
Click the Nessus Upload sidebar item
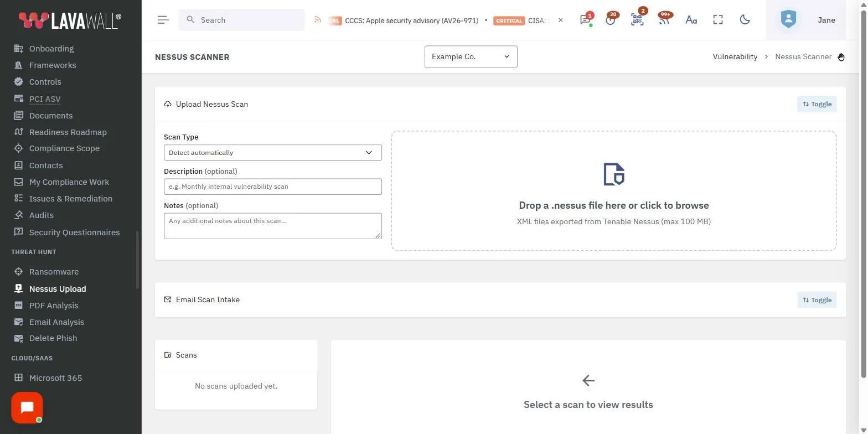click(58, 289)
